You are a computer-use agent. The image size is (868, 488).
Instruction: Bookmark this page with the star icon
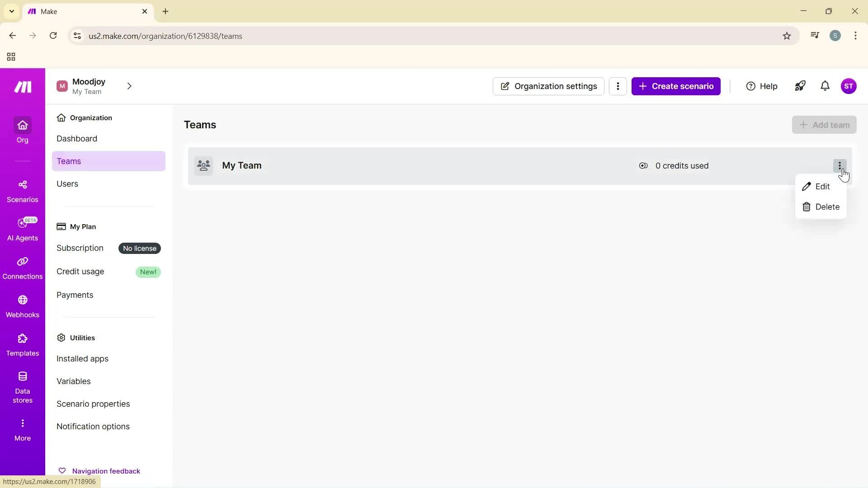click(x=787, y=36)
